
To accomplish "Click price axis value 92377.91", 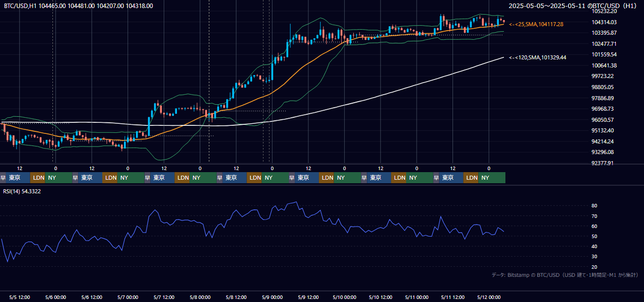I will 603,163.
